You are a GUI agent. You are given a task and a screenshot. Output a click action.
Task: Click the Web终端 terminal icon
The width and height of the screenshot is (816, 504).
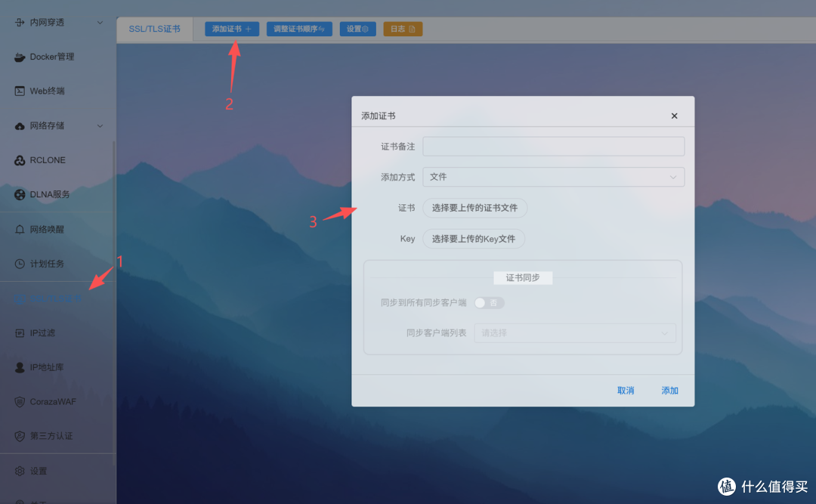tap(20, 91)
